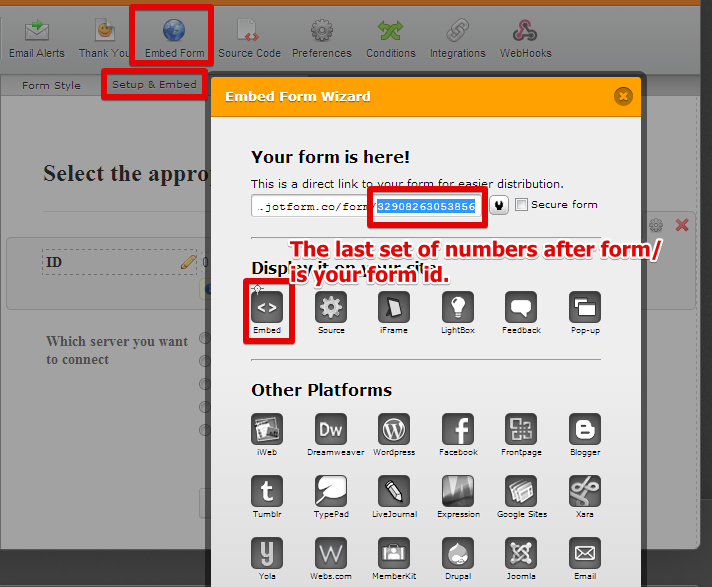This screenshot has height=587, width=712.
Task: Pick the Facebook platform icon
Action: click(458, 430)
